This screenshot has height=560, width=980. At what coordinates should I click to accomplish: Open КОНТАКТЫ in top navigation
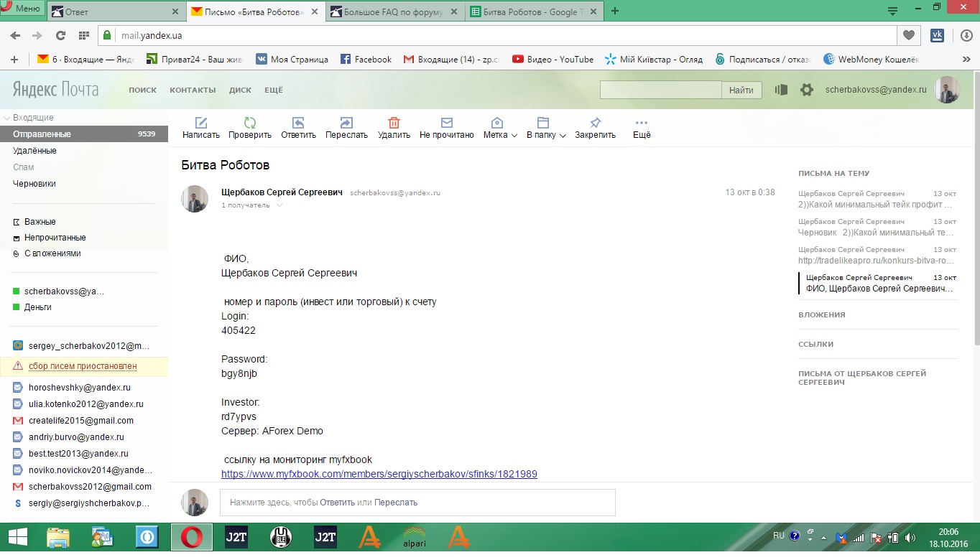(x=193, y=90)
